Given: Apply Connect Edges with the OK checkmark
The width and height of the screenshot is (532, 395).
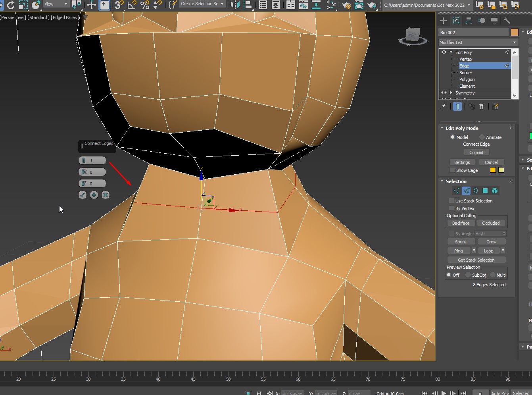Looking at the screenshot, I should [x=83, y=195].
